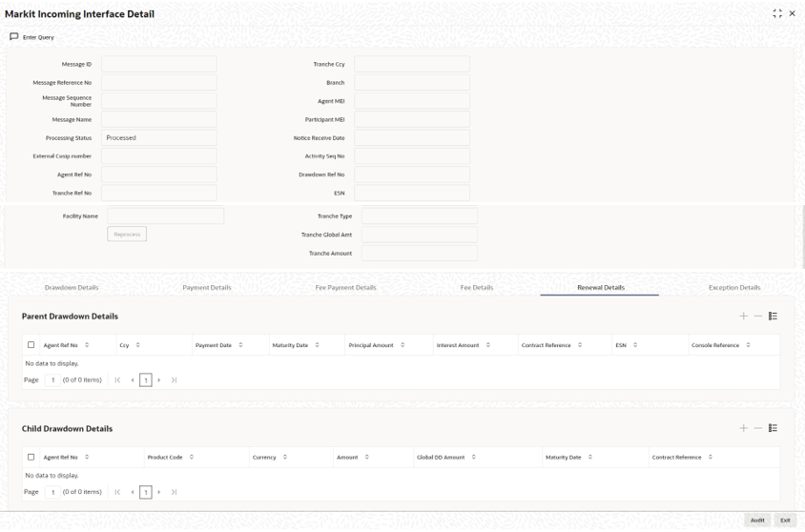The width and height of the screenshot is (805, 532).
Task: Remove a row from Child Drawdown Details
Action: [757, 428]
